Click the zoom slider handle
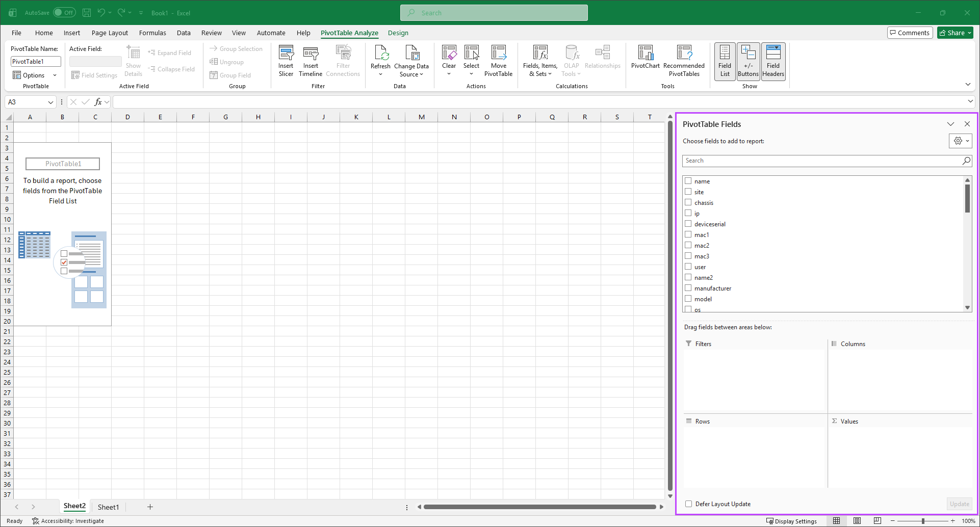The height and width of the screenshot is (527, 980). [923, 521]
